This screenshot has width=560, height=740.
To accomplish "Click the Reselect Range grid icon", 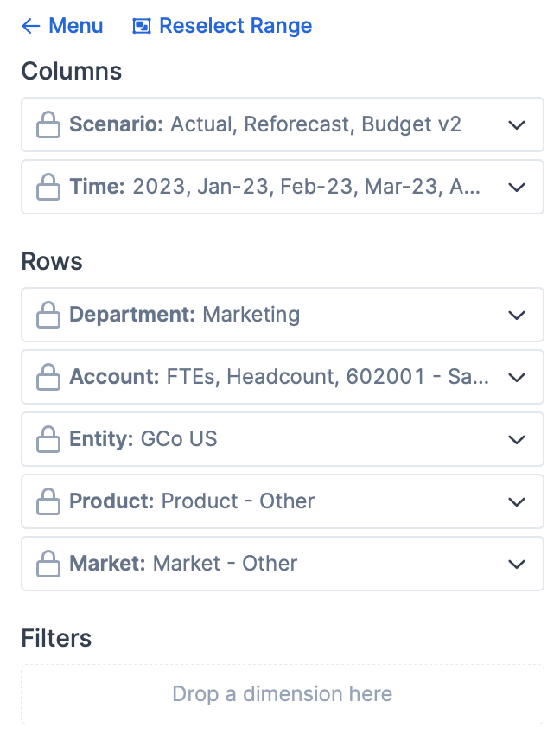I will [141, 26].
